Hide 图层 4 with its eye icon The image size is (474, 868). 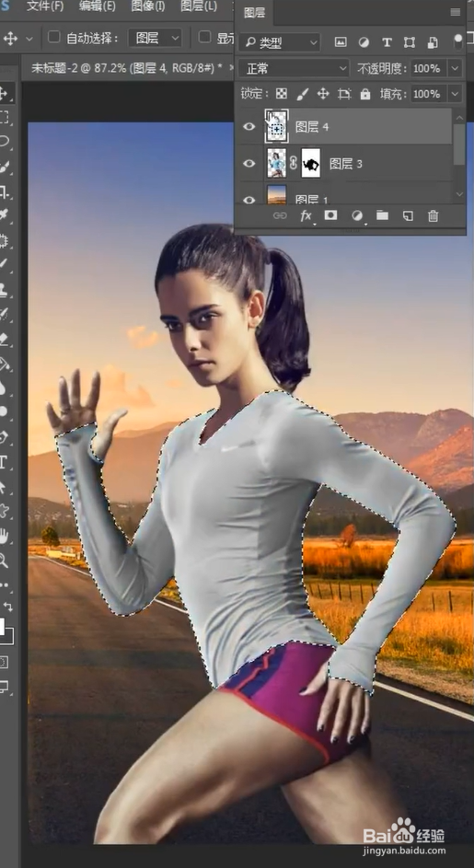click(249, 127)
